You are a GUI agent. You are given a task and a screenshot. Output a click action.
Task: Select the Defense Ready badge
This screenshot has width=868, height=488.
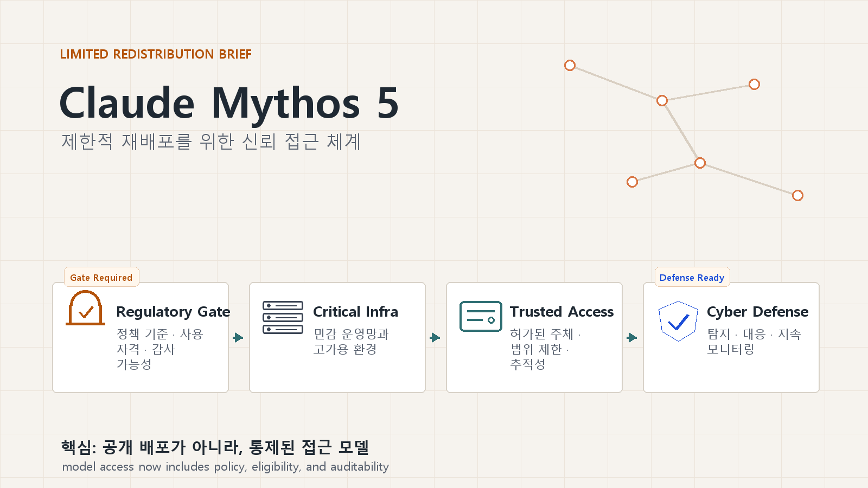coord(692,277)
